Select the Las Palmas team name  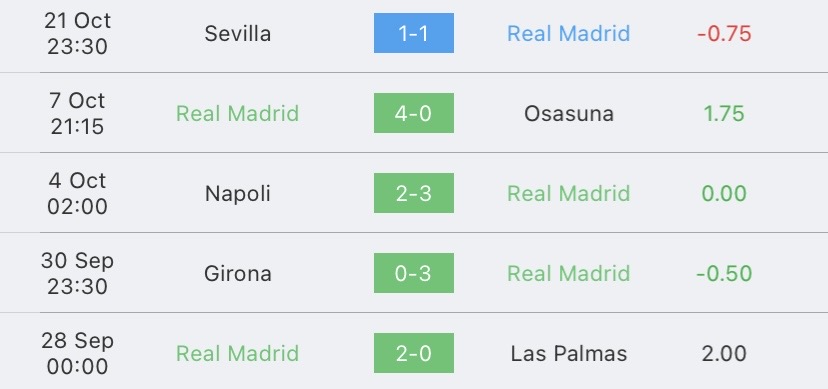[569, 353]
